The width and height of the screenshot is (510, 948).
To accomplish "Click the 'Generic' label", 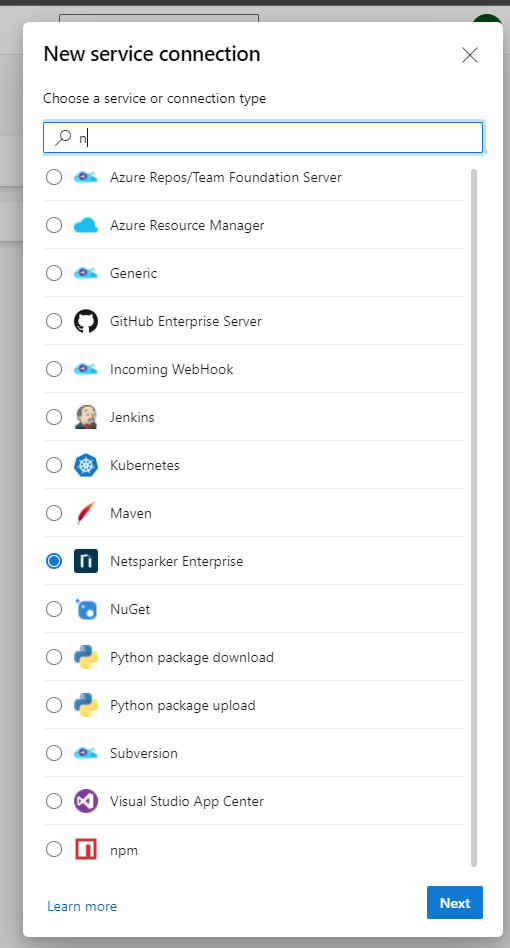I will (134, 273).
